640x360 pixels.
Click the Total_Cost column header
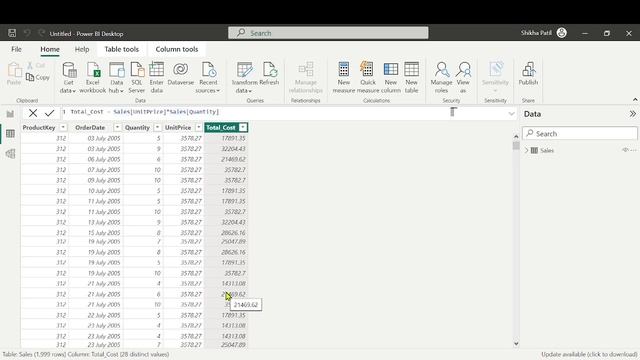point(220,127)
